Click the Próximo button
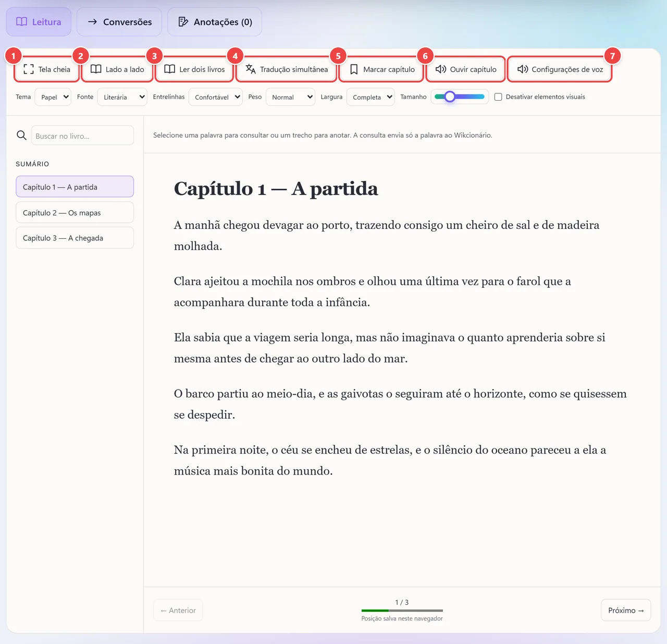Viewport: 667px width, 644px height. pyautogui.click(x=626, y=610)
